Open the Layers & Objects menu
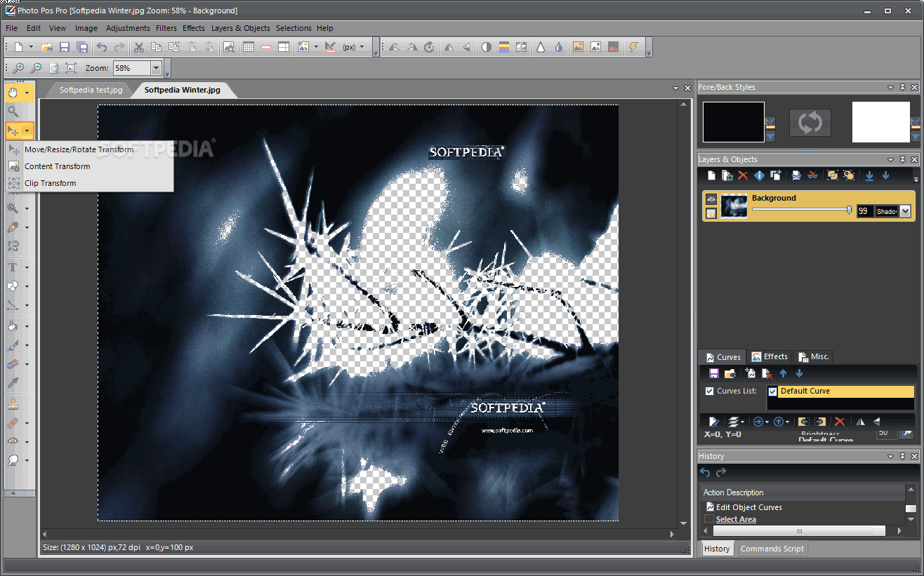The height and width of the screenshot is (576, 924). 241,28
